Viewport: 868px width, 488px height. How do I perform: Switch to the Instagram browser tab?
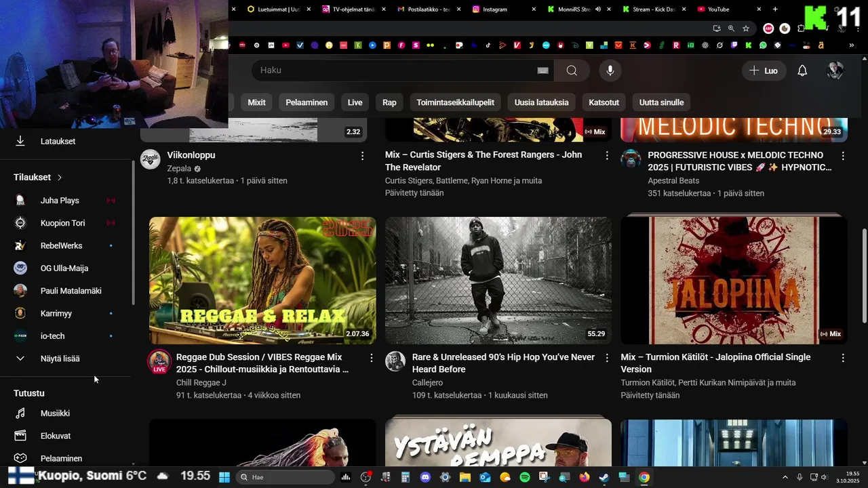[x=502, y=9]
